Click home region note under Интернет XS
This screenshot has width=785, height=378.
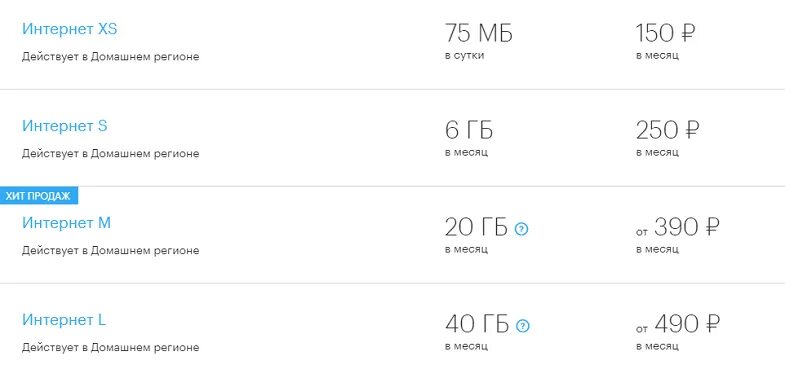pyautogui.click(x=110, y=57)
